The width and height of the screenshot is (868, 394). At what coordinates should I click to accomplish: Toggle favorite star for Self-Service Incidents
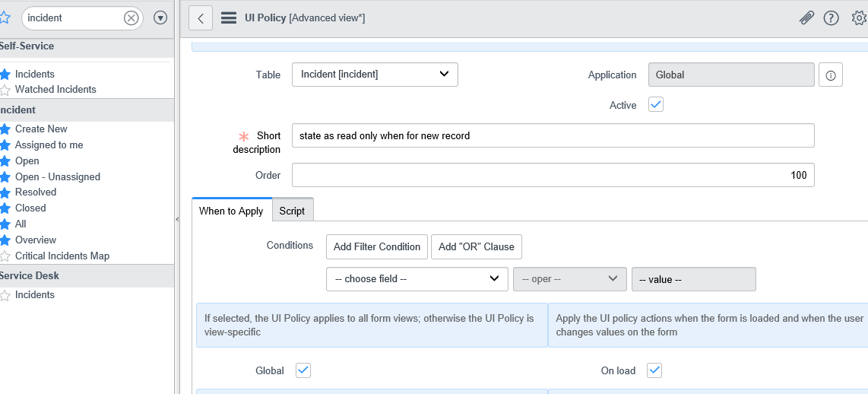pyautogui.click(x=5, y=75)
